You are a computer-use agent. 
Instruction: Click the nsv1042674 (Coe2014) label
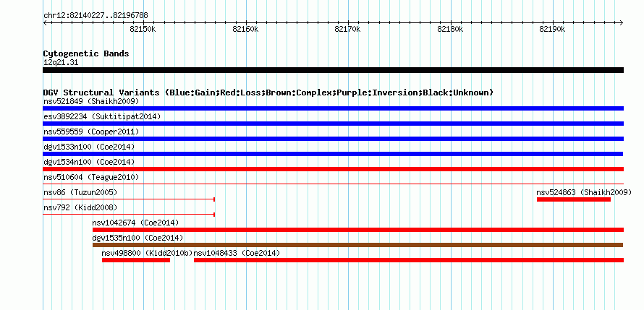135,223
